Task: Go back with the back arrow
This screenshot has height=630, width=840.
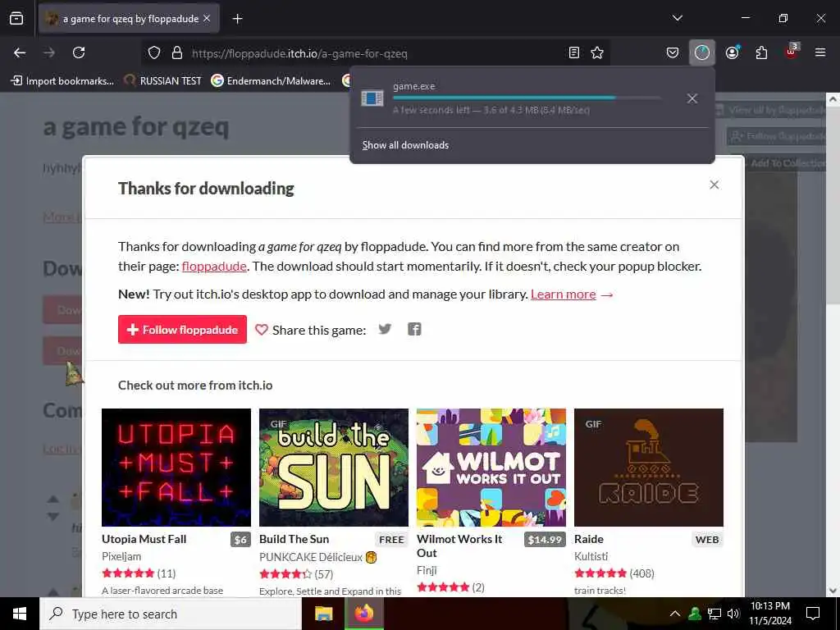Action: pyautogui.click(x=20, y=52)
